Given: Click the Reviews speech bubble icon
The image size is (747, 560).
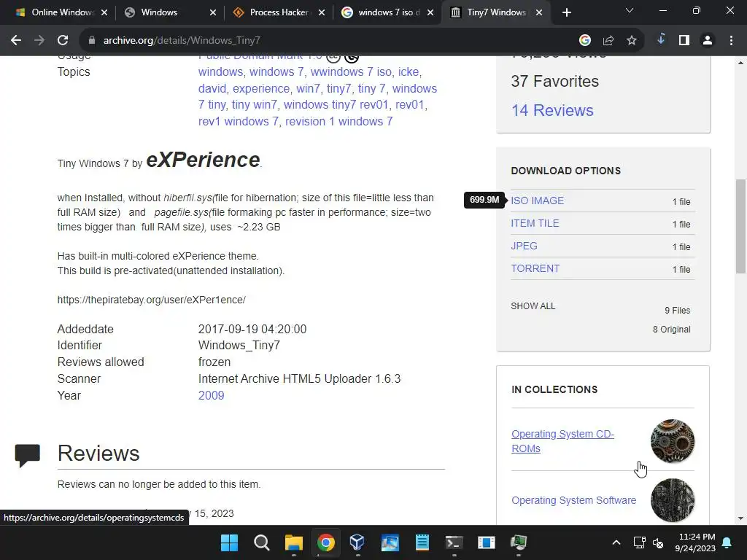Looking at the screenshot, I should click(27, 455).
